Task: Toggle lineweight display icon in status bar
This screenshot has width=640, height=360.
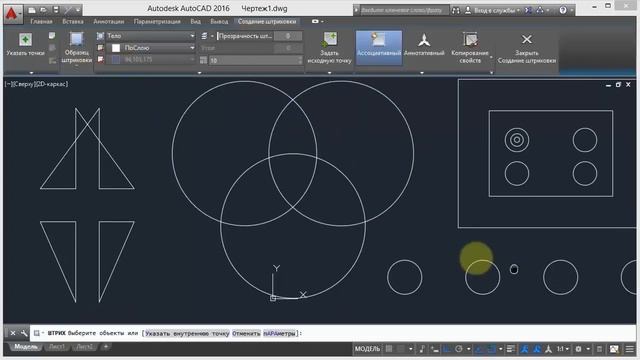Action: tap(511, 349)
